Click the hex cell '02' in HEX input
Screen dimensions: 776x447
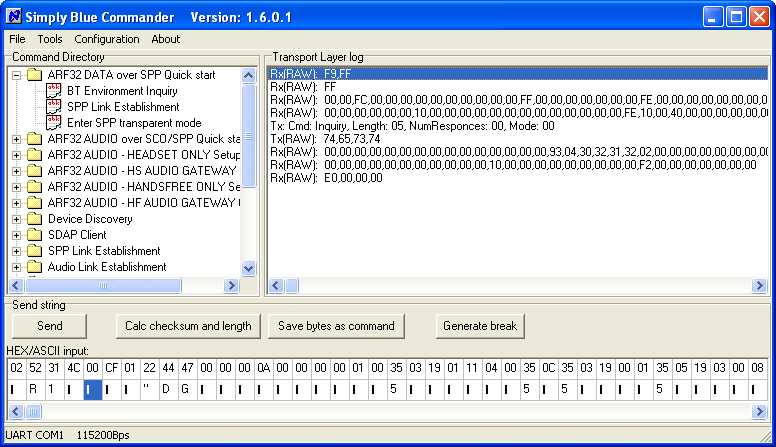point(16,368)
